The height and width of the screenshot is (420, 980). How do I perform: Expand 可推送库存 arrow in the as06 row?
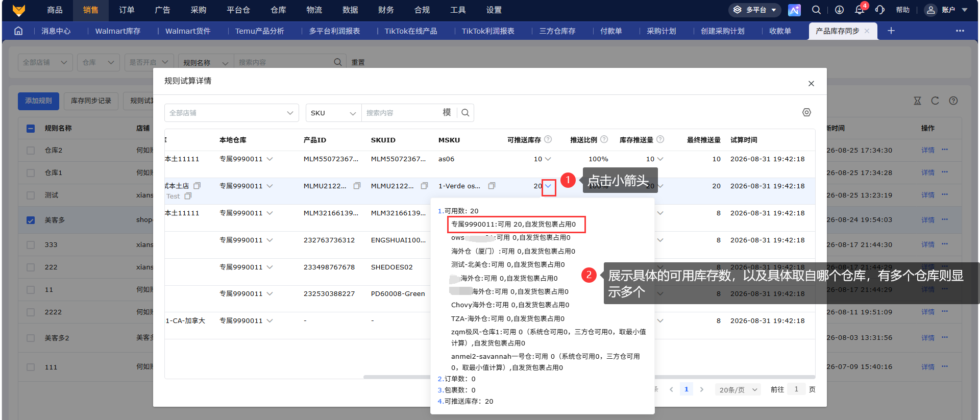[548, 159]
